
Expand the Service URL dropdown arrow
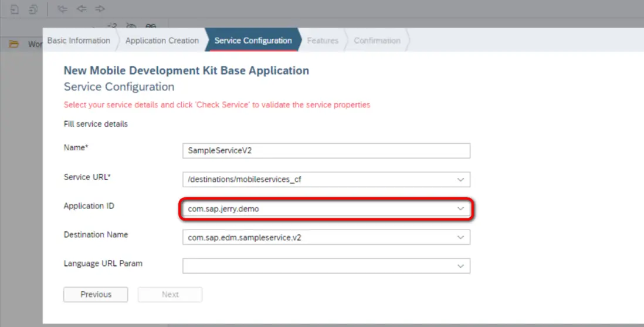click(460, 180)
